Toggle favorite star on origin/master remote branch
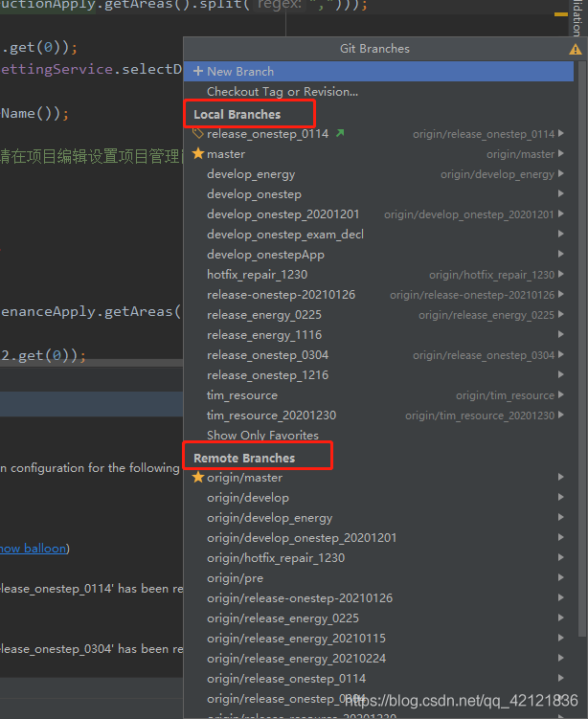The height and width of the screenshot is (719, 588). 198,478
